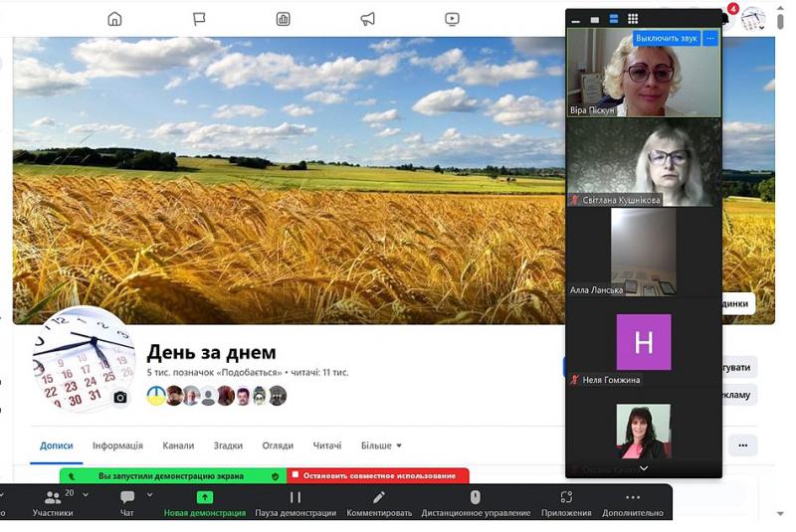Image resolution: width=796 pixels, height=532 pixels.
Task: Switch video panel to grid view
Action: pyautogui.click(x=633, y=19)
